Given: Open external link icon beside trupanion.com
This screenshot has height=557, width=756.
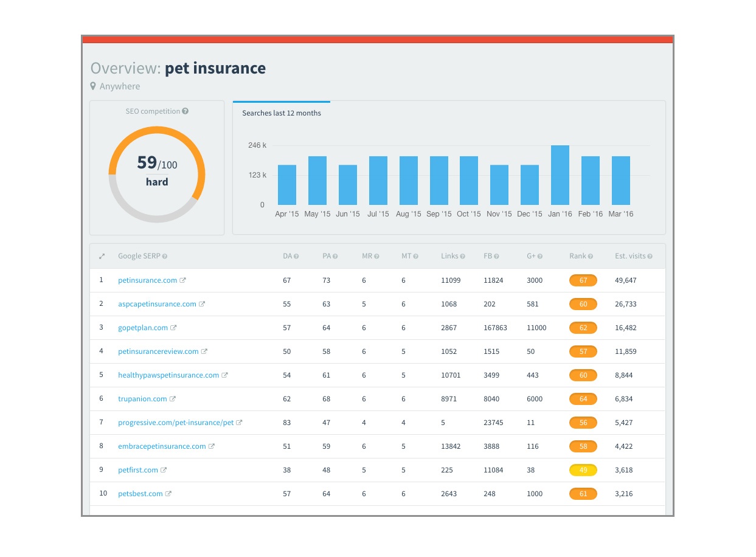Looking at the screenshot, I should click(173, 399).
